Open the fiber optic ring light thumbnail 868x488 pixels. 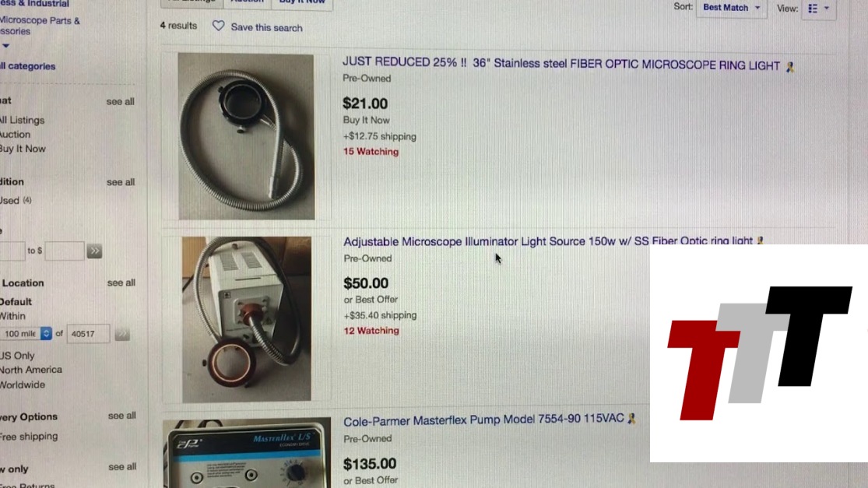pos(246,136)
